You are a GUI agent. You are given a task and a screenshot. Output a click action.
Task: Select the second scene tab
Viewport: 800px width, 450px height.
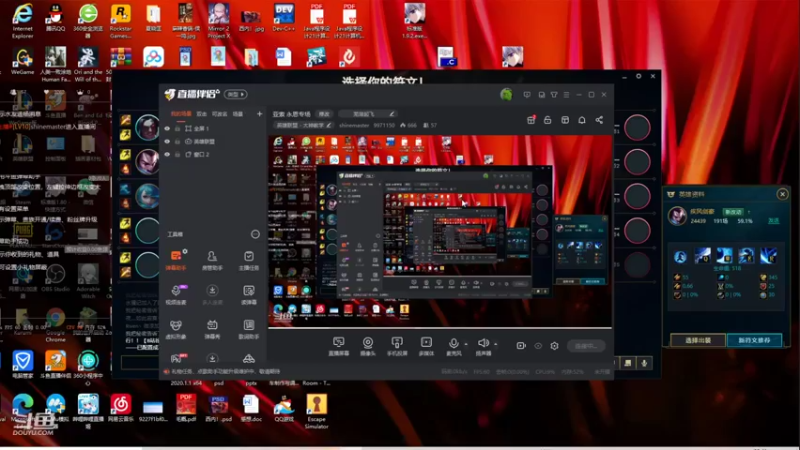tap(202, 114)
